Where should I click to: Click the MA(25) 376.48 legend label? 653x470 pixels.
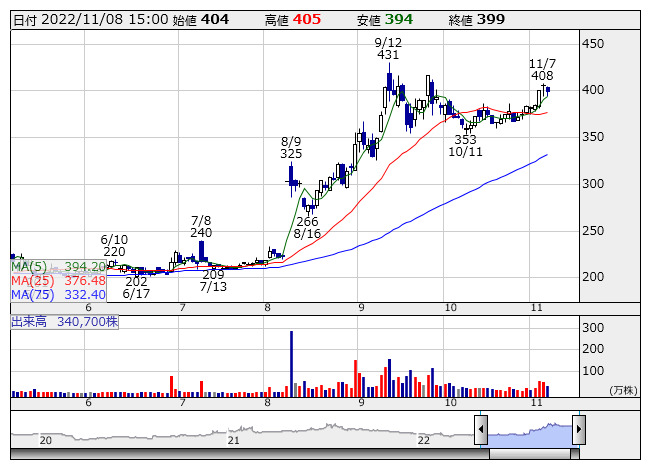pyautogui.click(x=58, y=281)
